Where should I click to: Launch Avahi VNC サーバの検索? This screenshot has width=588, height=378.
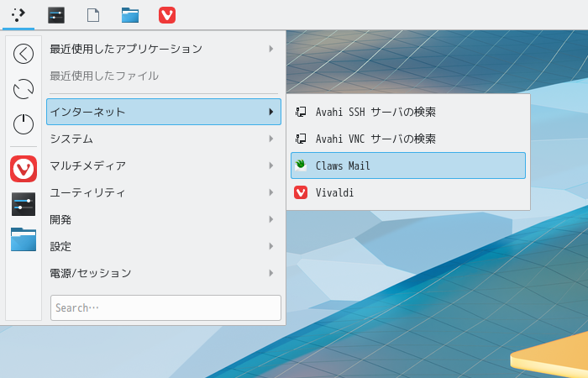click(x=408, y=139)
